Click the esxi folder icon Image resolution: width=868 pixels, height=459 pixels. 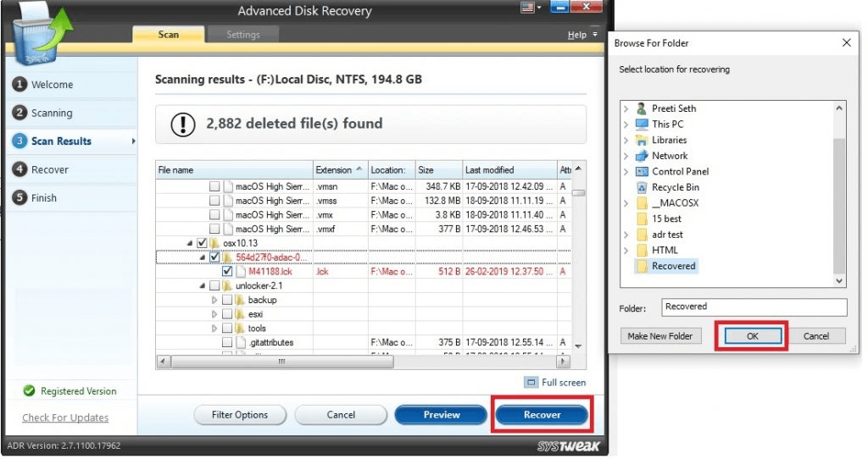(240, 314)
